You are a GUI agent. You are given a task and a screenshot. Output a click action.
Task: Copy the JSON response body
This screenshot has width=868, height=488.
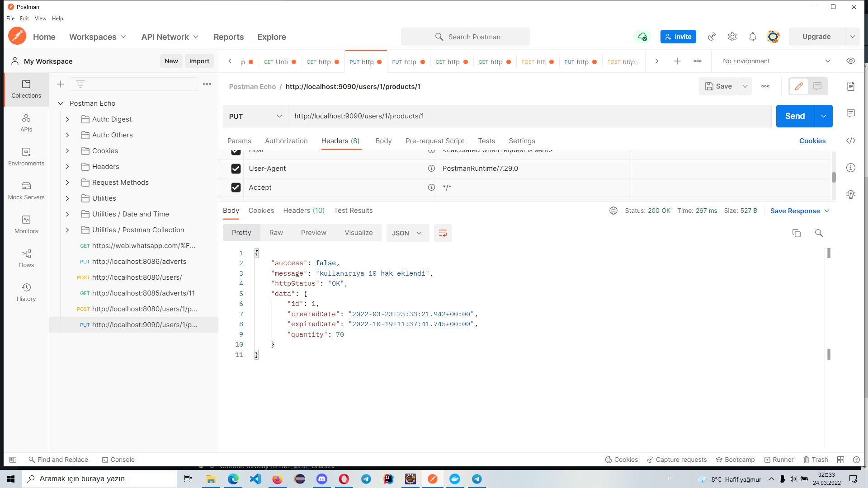click(796, 233)
